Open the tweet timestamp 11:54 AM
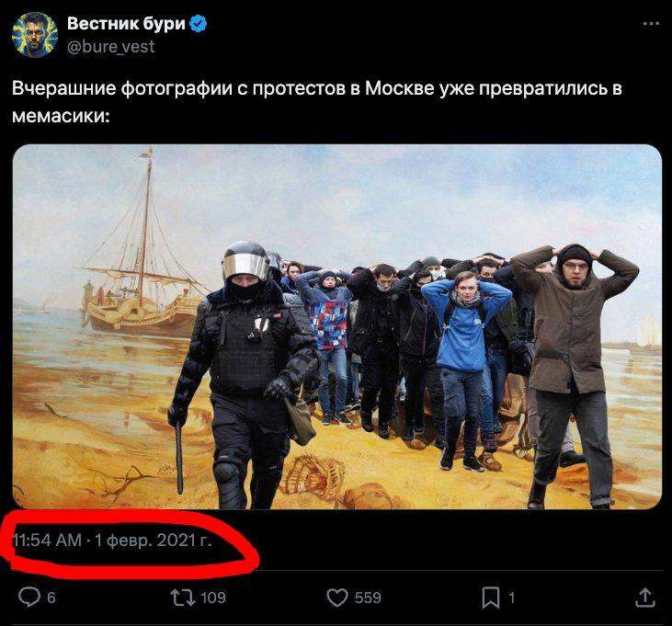 (x=47, y=541)
